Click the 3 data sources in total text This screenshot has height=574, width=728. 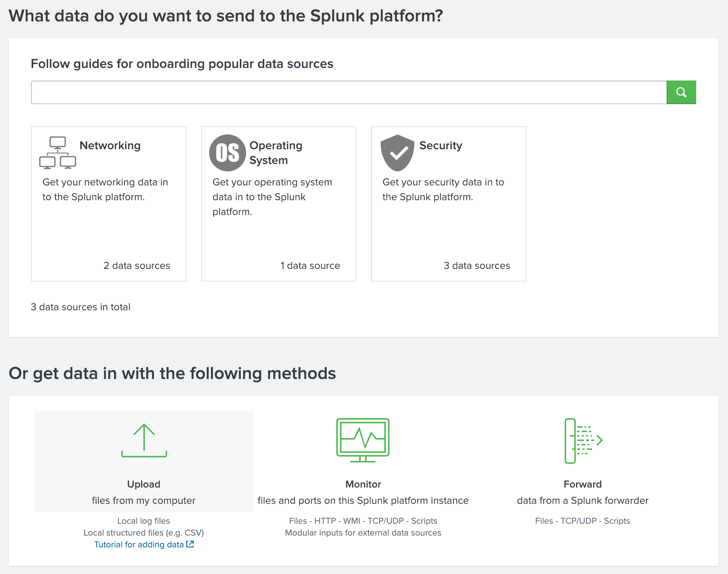[x=81, y=307]
